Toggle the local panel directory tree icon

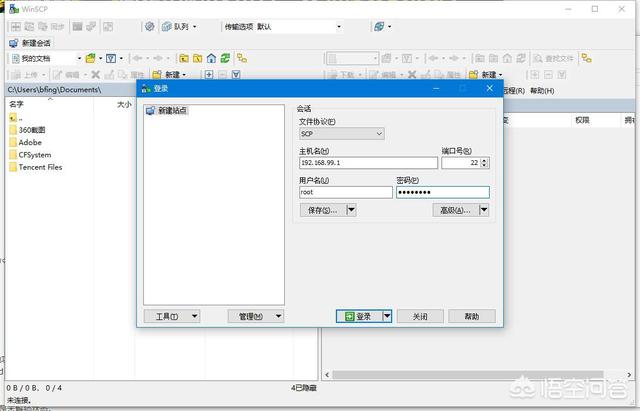242,58
